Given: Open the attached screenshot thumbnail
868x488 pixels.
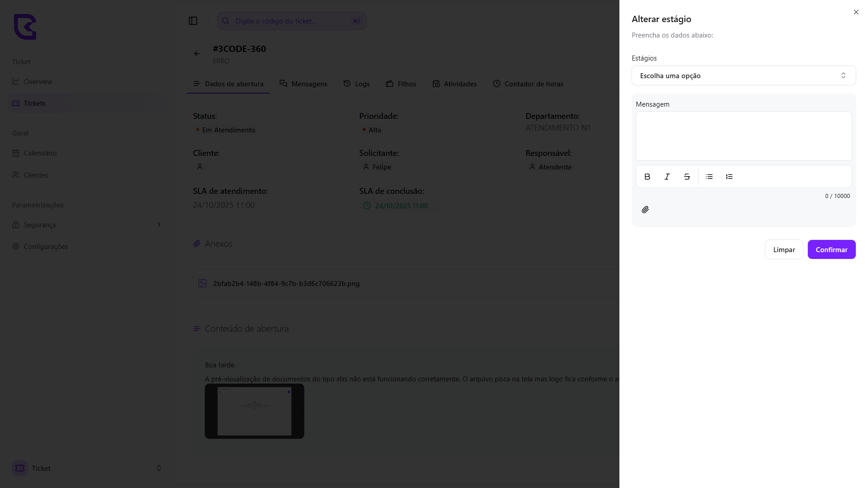Looking at the screenshot, I should click(x=255, y=411).
